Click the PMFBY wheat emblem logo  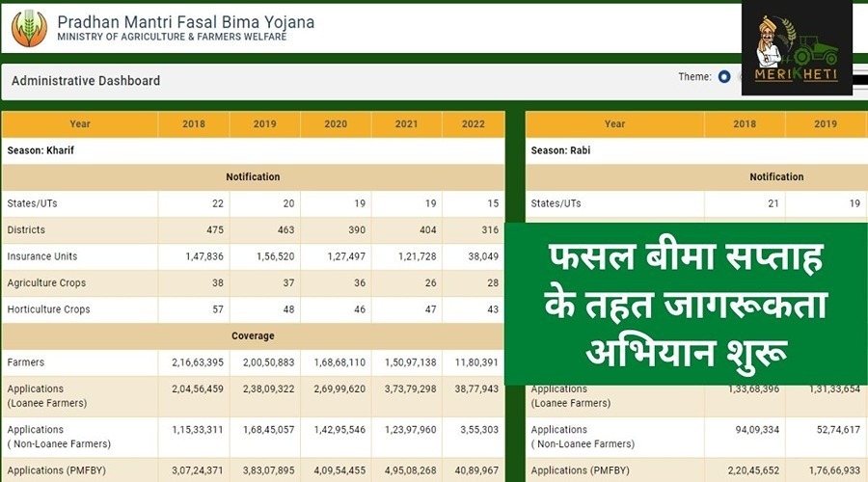point(28,28)
